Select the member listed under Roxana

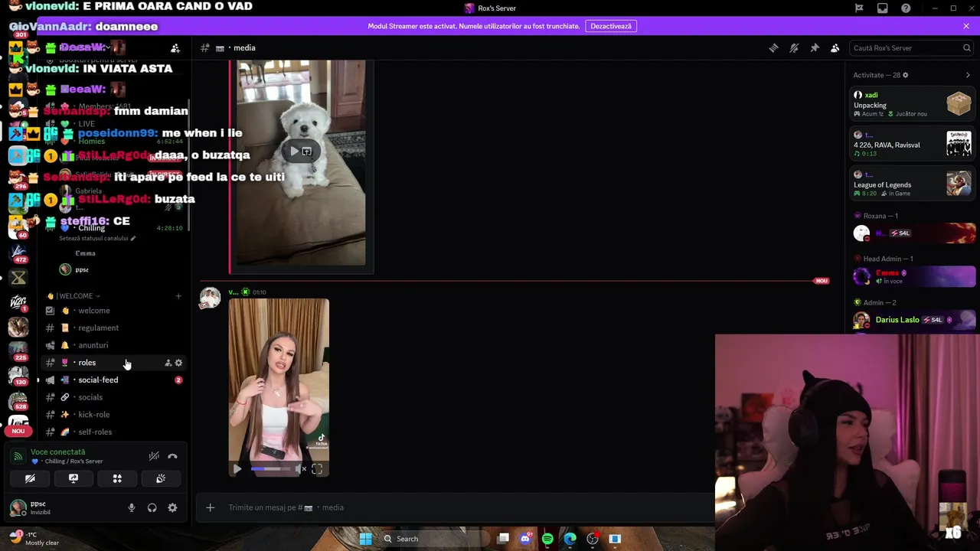click(913, 233)
